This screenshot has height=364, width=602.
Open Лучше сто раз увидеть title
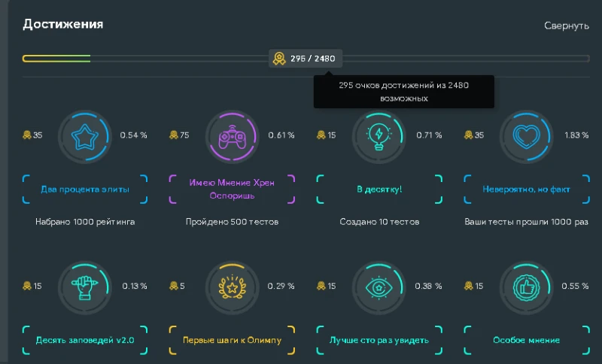pyautogui.click(x=379, y=340)
